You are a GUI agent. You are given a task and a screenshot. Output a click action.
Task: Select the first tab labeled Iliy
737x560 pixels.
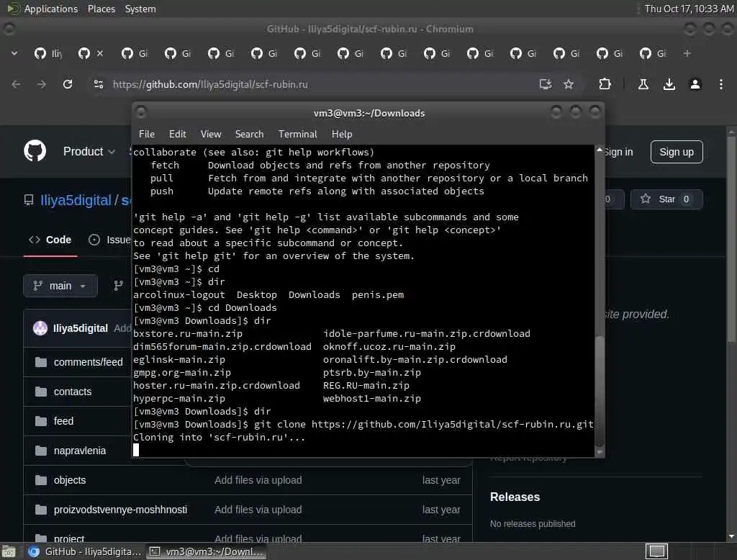48,53
